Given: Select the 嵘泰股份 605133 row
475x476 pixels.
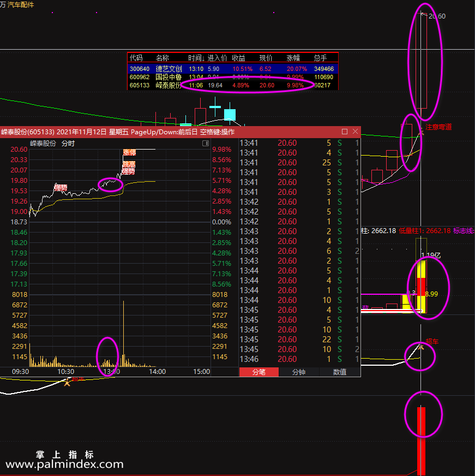Looking at the screenshot, I should (x=233, y=85).
